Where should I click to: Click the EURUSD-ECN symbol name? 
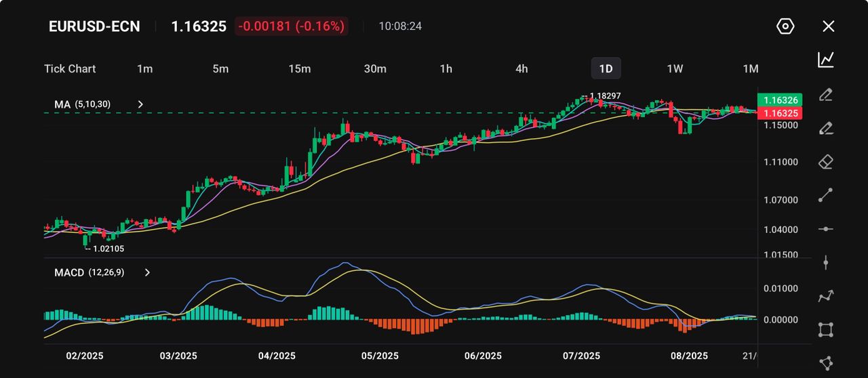coord(94,26)
